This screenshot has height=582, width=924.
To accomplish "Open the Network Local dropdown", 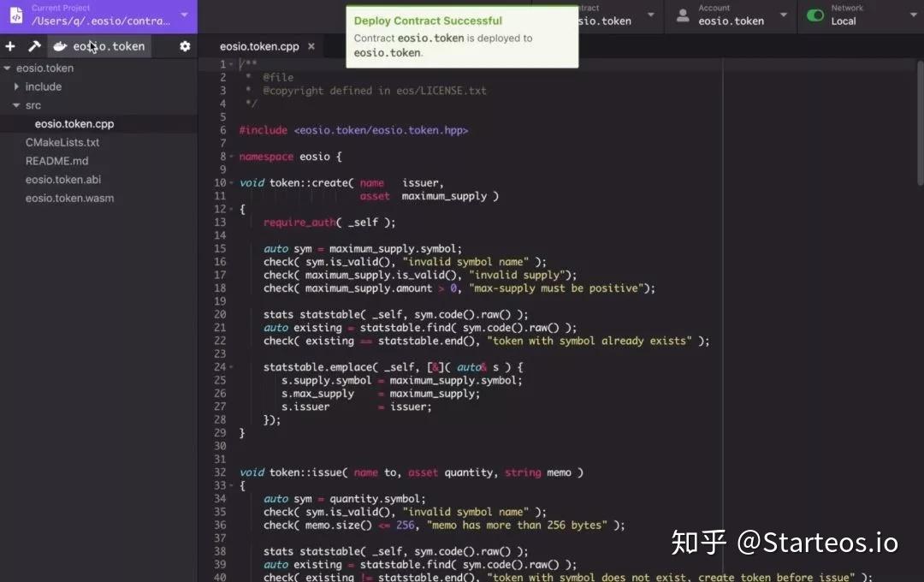I will (914, 15).
